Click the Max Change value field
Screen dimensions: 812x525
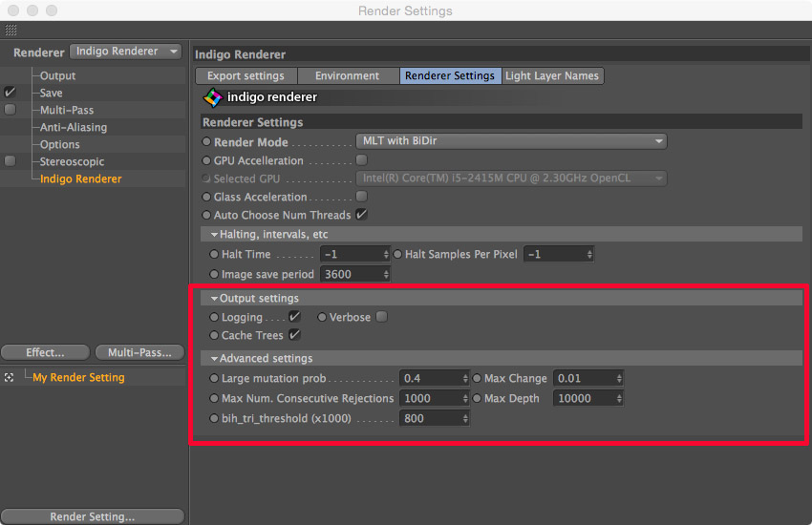(588, 379)
